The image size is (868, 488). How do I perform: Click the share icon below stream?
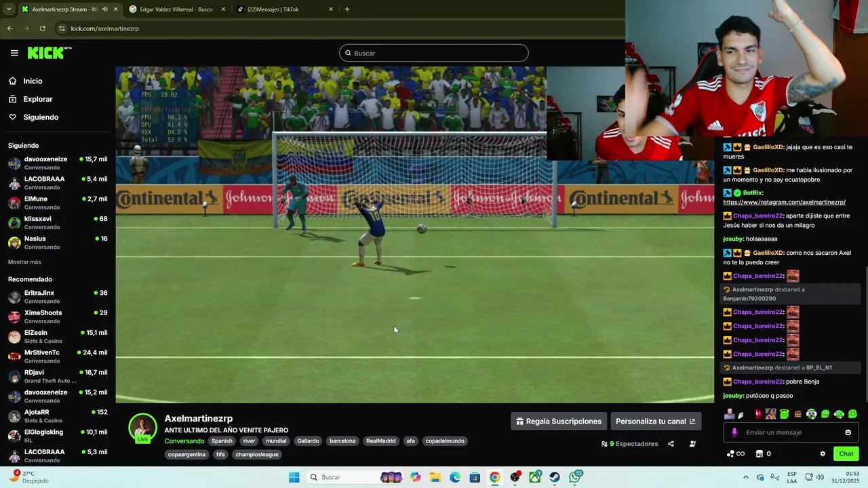pyautogui.click(x=671, y=444)
